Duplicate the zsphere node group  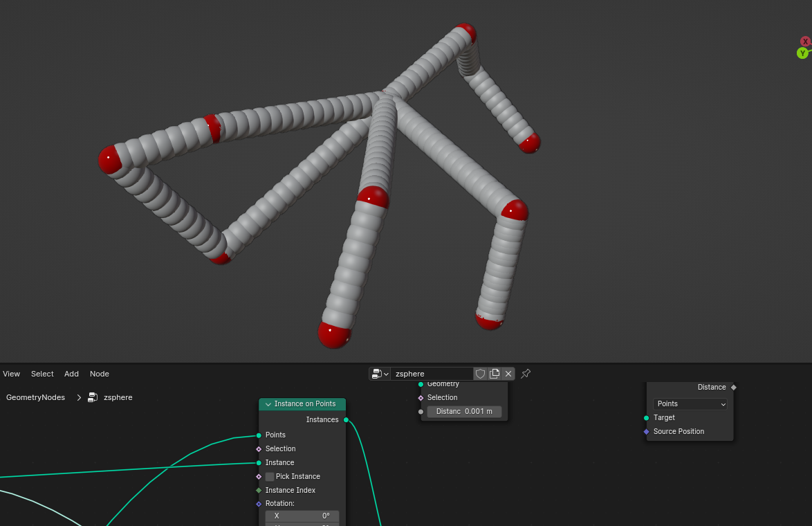point(495,374)
